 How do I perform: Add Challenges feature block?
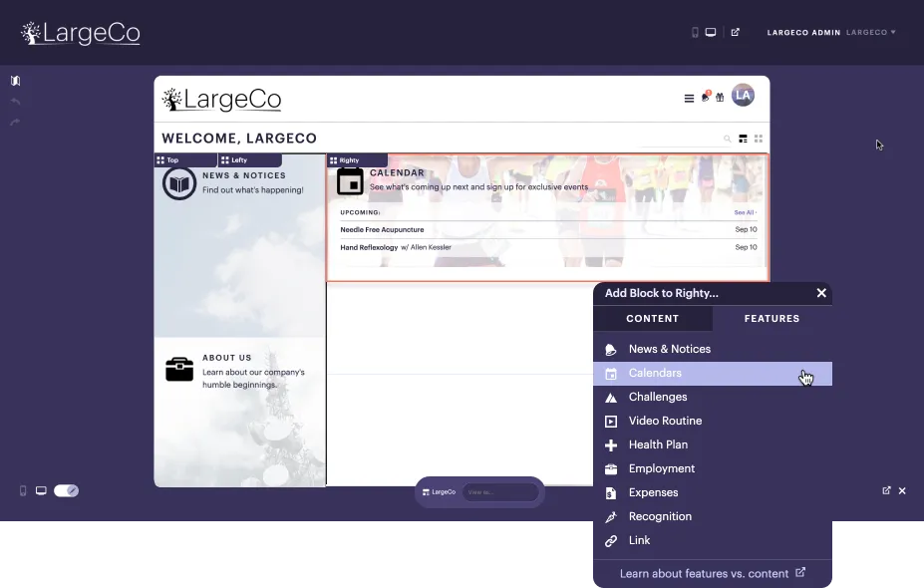[713, 397]
